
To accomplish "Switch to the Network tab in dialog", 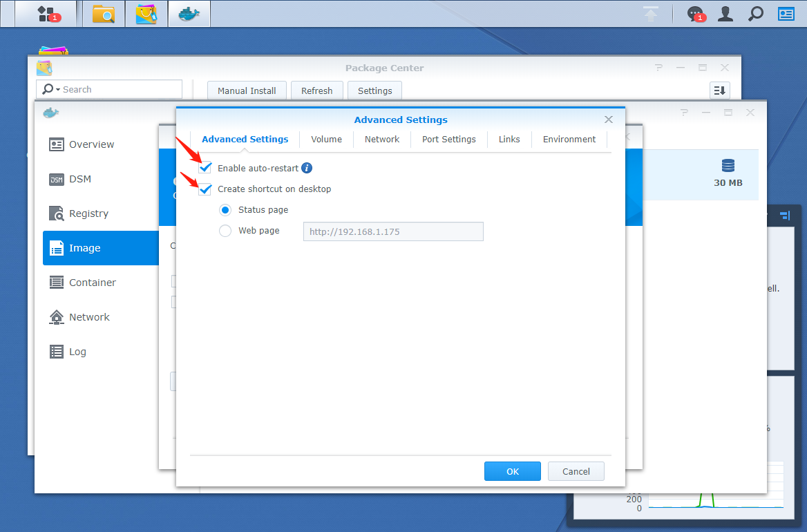I will point(382,139).
